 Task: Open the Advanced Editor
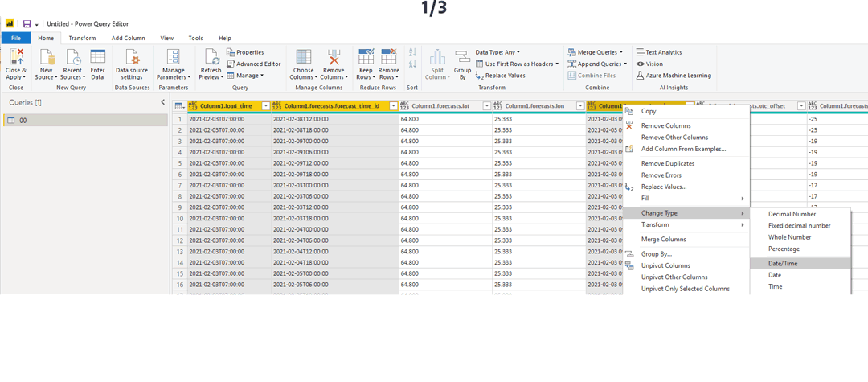[253, 64]
